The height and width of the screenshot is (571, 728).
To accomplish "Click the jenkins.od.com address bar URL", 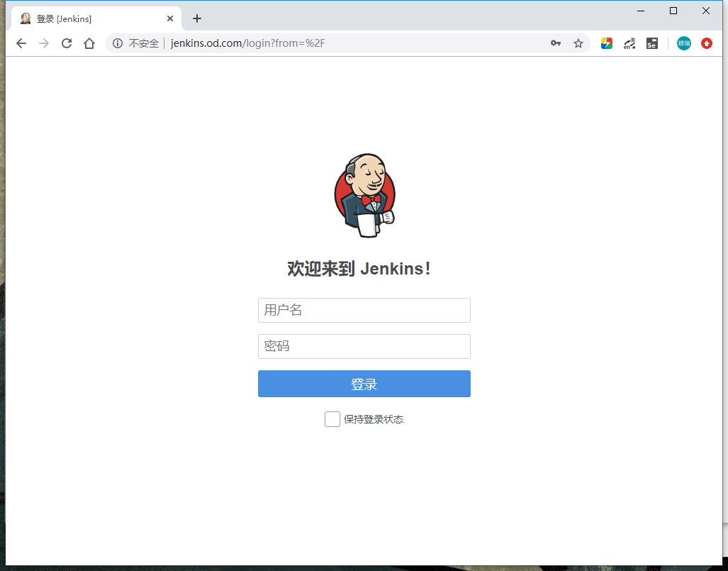I will pyautogui.click(x=247, y=43).
